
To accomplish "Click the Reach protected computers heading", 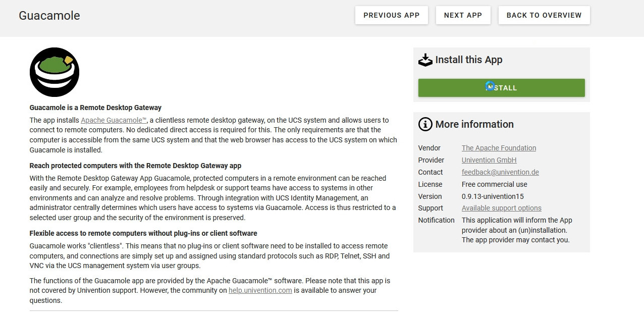I will point(135,166).
